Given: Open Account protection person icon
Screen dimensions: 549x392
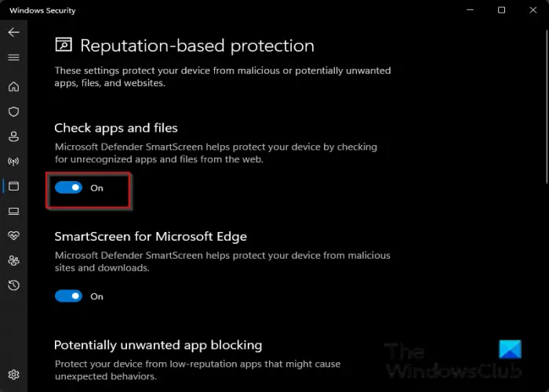Looking at the screenshot, I should click(13, 136).
